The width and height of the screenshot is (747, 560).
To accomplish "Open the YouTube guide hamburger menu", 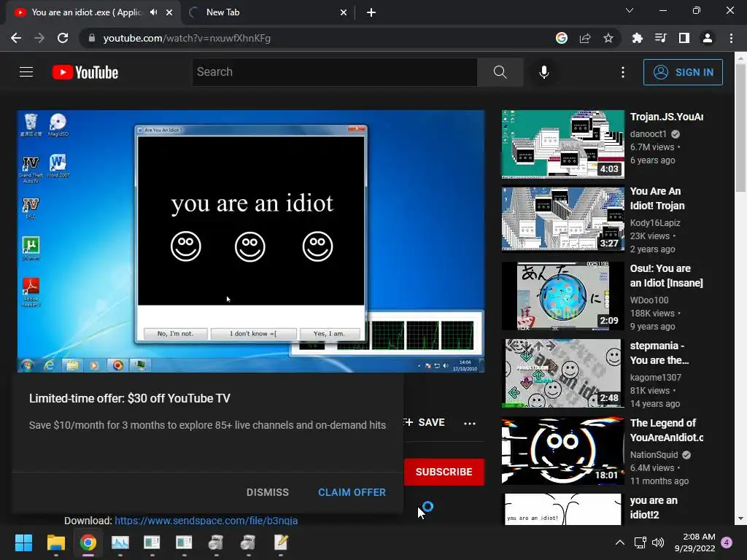I will pos(26,72).
